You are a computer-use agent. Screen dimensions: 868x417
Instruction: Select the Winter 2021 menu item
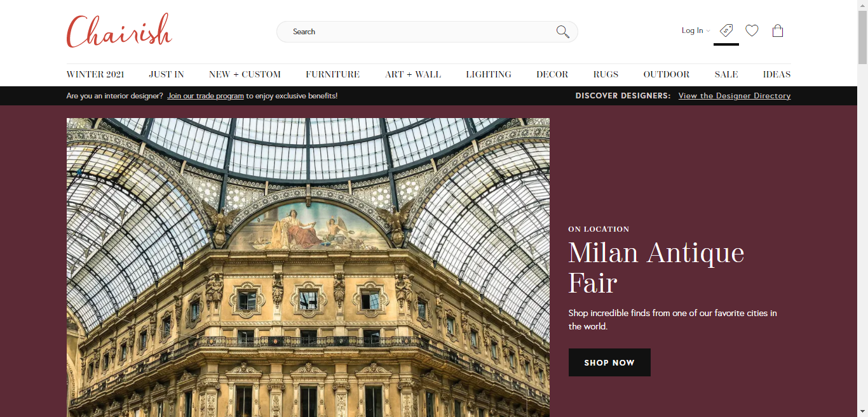coord(95,74)
